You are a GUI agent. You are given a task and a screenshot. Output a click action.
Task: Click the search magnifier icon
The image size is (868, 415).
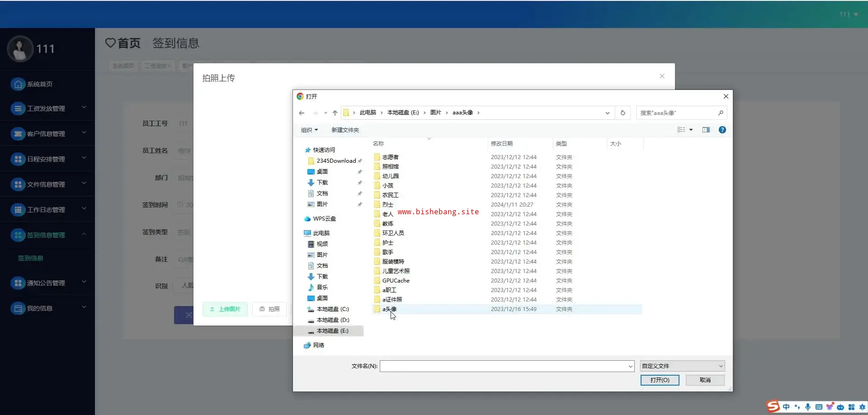click(720, 113)
